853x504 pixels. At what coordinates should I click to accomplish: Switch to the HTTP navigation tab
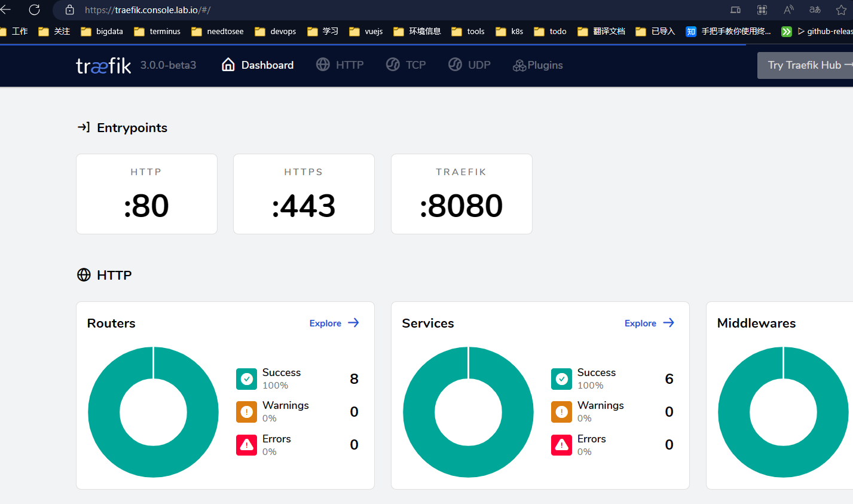pyautogui.click(x=340, y=65)
